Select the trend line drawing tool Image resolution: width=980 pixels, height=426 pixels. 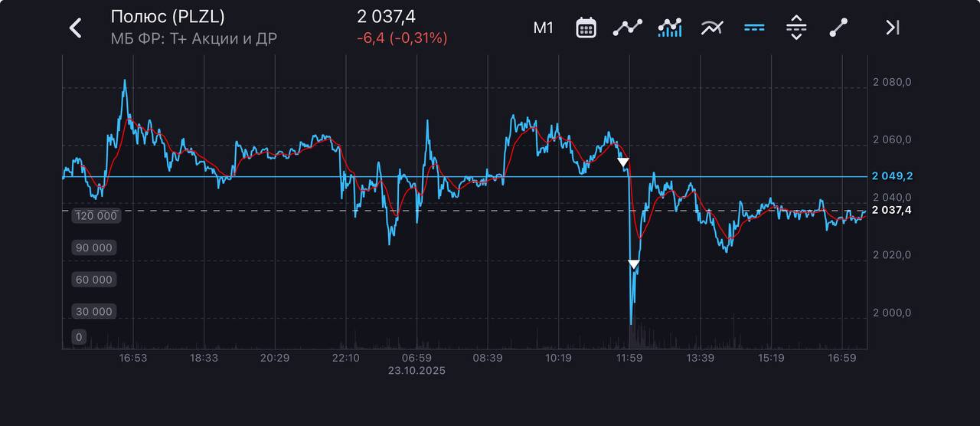click(838, 28)
